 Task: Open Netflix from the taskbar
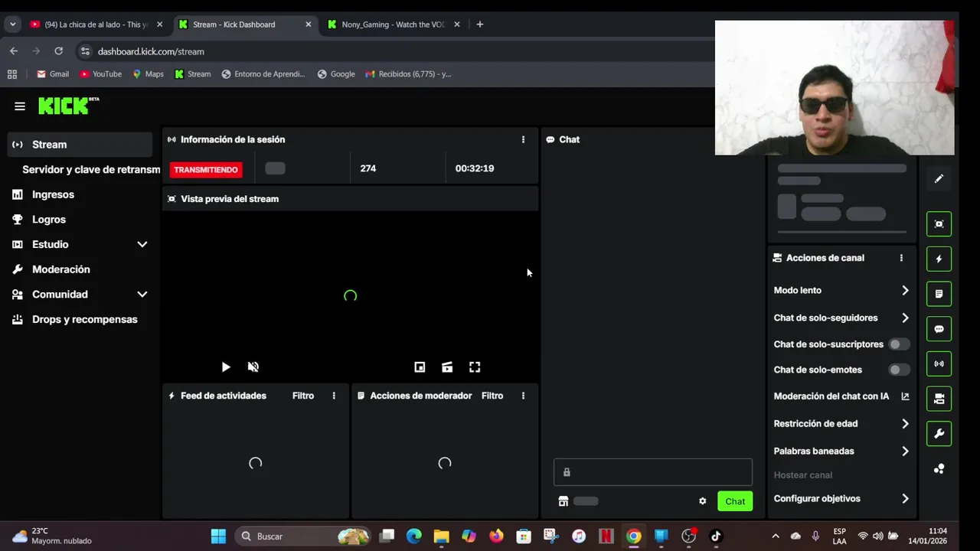606,536
